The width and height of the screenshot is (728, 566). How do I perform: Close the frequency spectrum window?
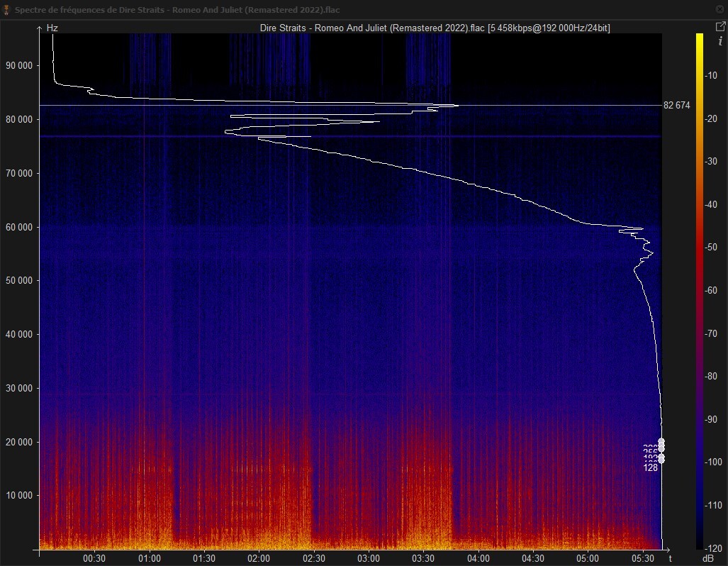click(x=719, y=9)
